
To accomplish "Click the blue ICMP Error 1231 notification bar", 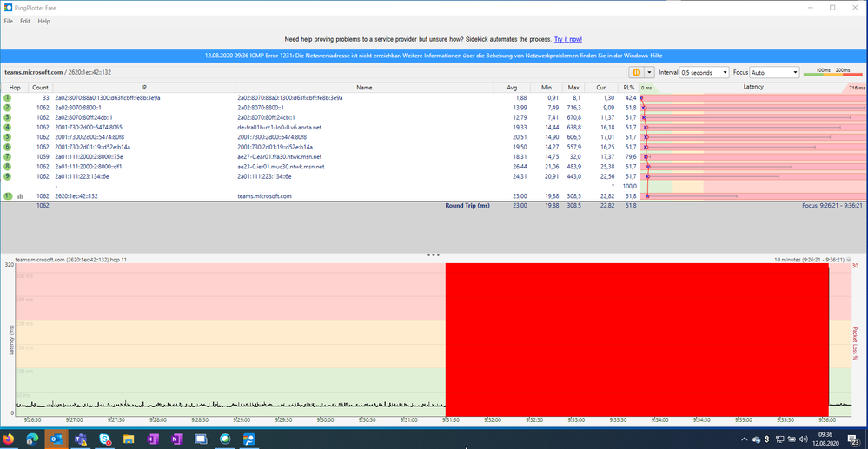I will 434,56.
